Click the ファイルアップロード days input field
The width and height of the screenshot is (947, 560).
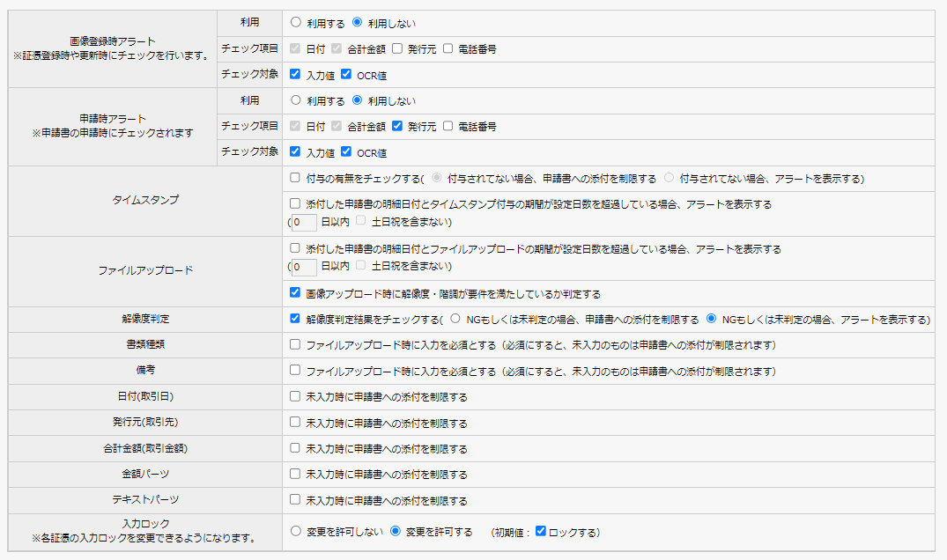point(304,266)
